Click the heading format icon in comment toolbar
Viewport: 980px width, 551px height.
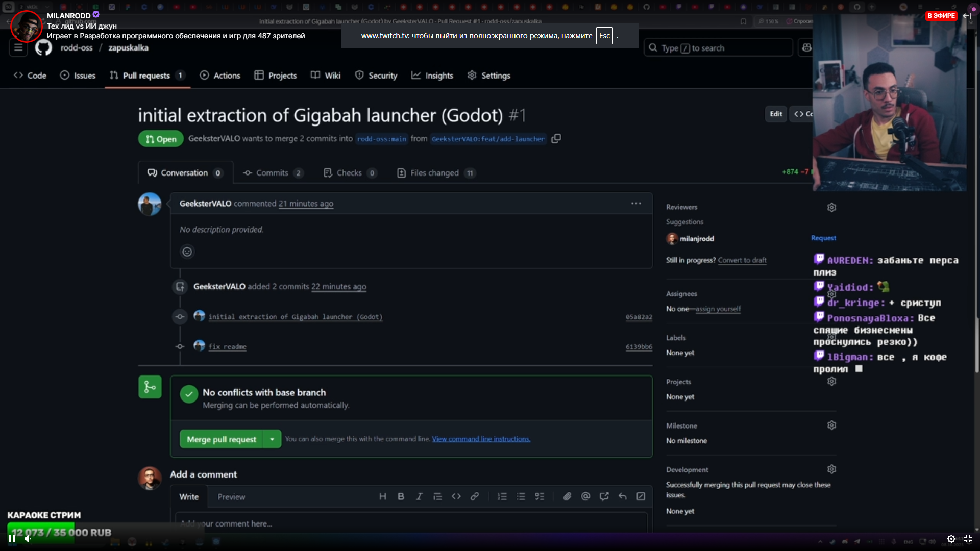pyautogui.click(x=382, y=496)
